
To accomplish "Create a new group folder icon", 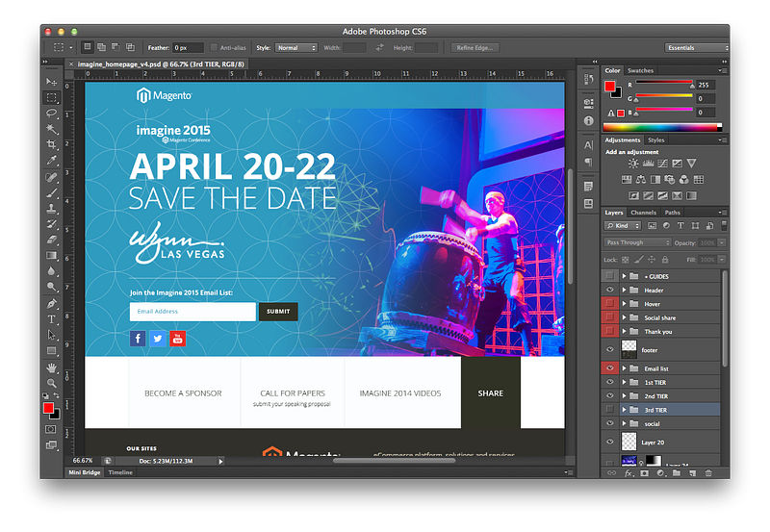I will (x=677, y=473).
